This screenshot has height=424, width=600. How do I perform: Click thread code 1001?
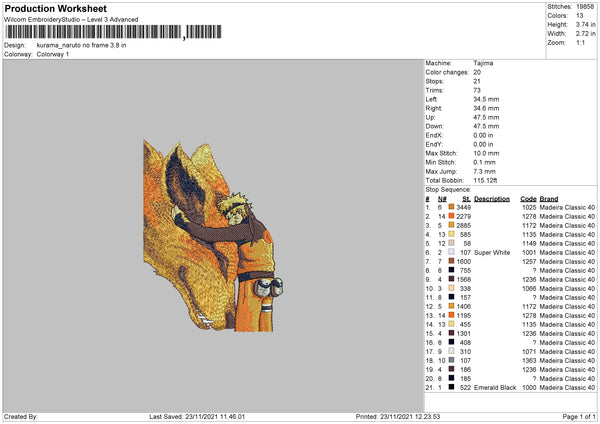tap(529, 252)
